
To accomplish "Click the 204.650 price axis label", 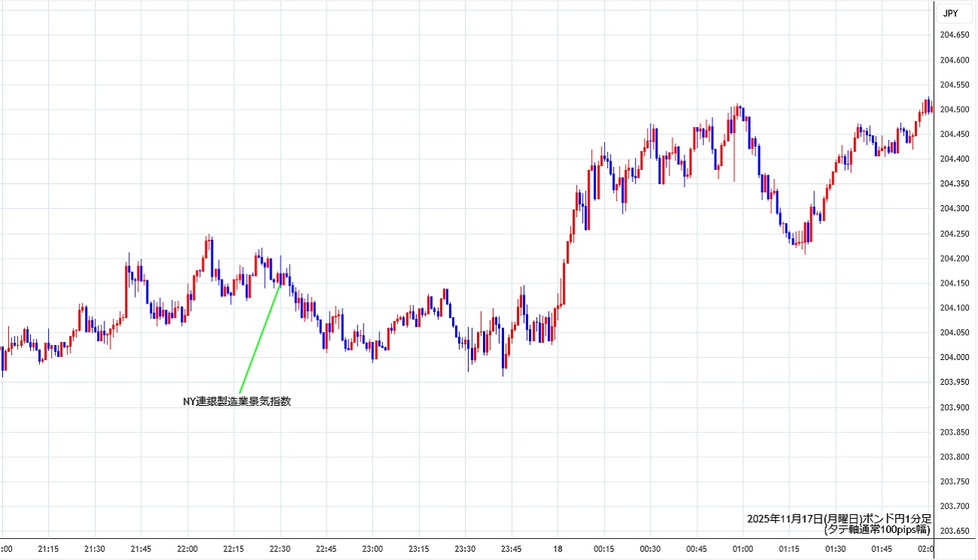I will point(955,35).
